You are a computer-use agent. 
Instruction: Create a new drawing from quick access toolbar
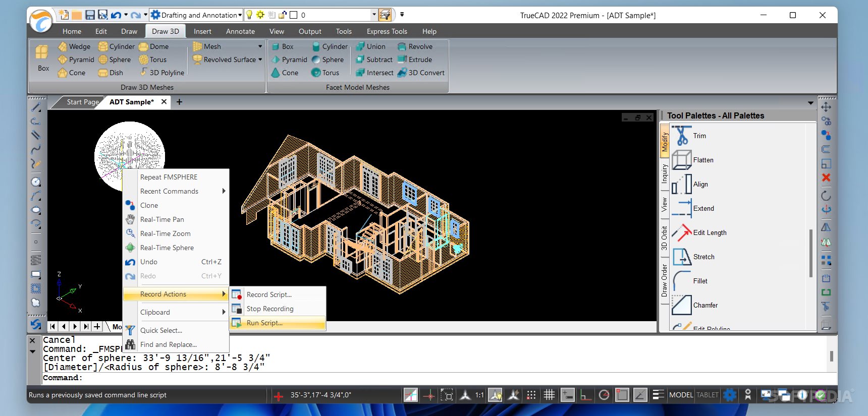pos(64,15)
